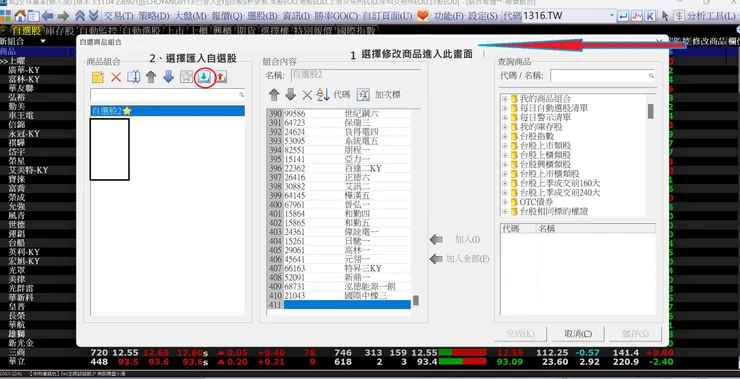Expand the 台股指數 tree node
This screenshot has height=379, width=740.
pyautogui.click(x=505, y=136)
